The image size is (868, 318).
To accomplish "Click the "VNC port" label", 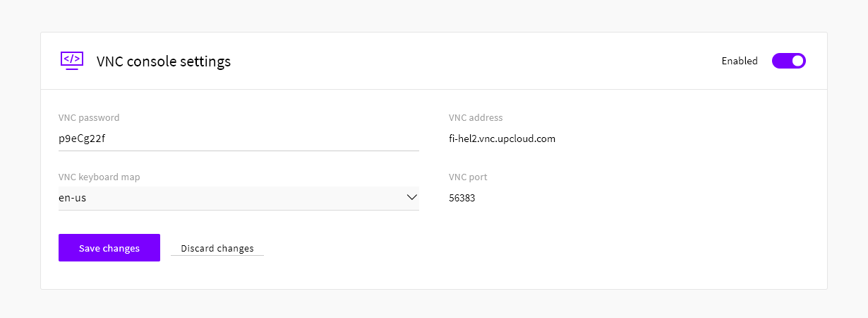I will [468, 177].
